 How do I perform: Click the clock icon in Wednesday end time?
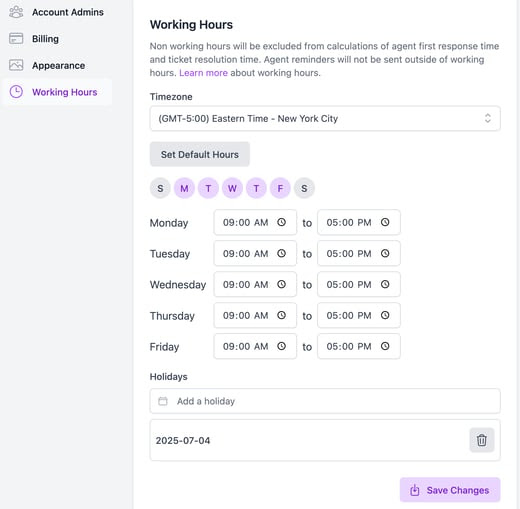coord(385,284)
